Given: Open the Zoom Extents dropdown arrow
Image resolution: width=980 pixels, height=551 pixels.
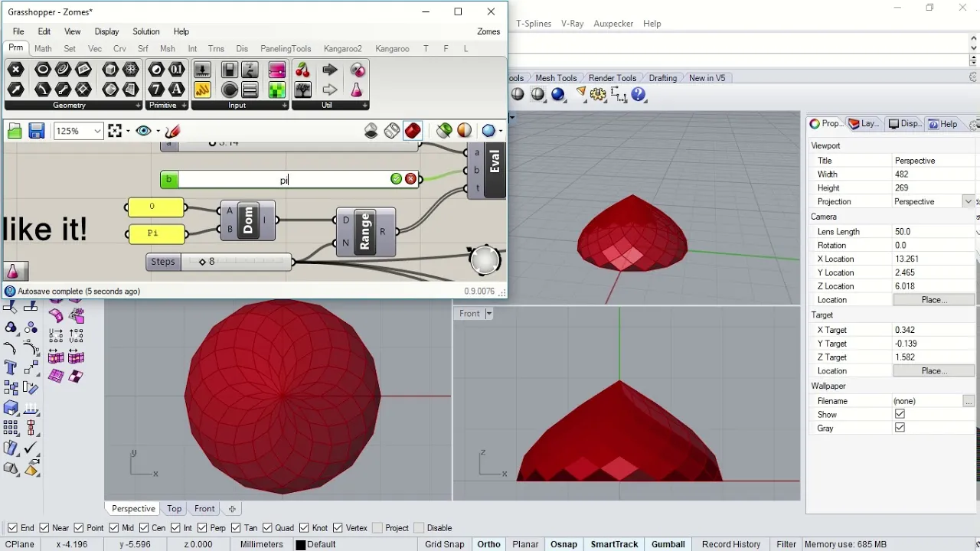Looking at the screenshot, I should [x=127, y=132].
